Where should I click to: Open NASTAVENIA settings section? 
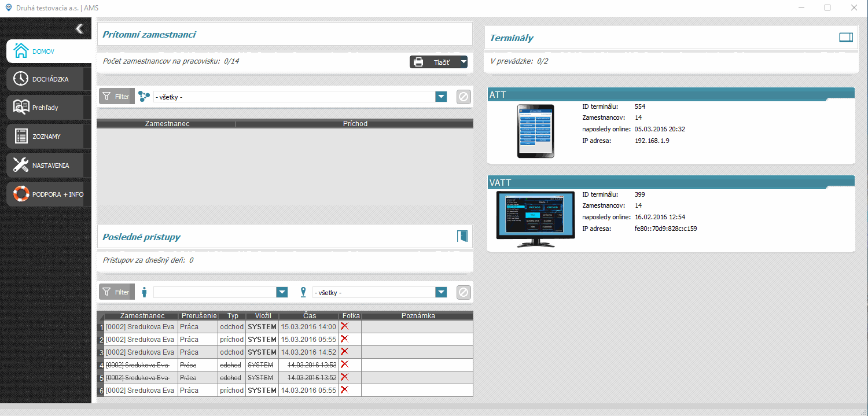coord(49,165)
